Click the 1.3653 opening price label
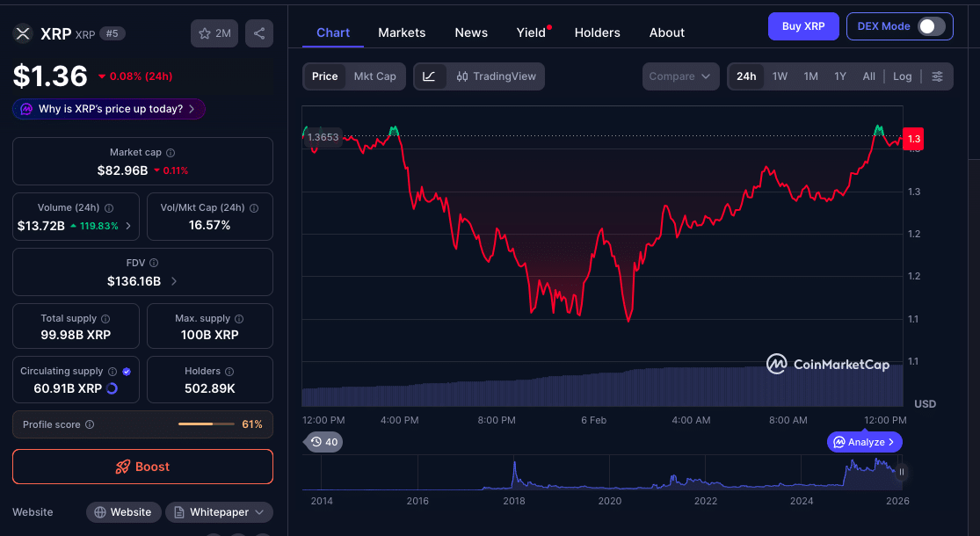This screenshot has height=536, width=980. (x=323, y=137)
